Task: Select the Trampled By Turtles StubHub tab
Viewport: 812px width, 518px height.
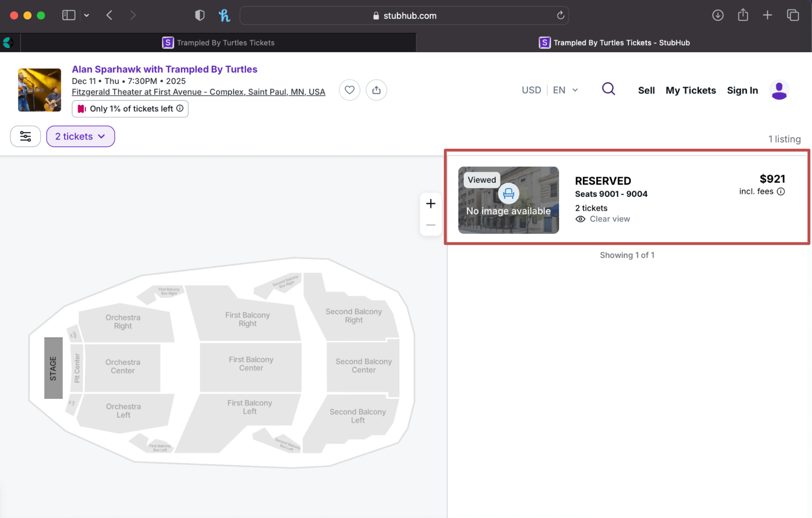Action: pyautogui.click(x=614, y=43)
